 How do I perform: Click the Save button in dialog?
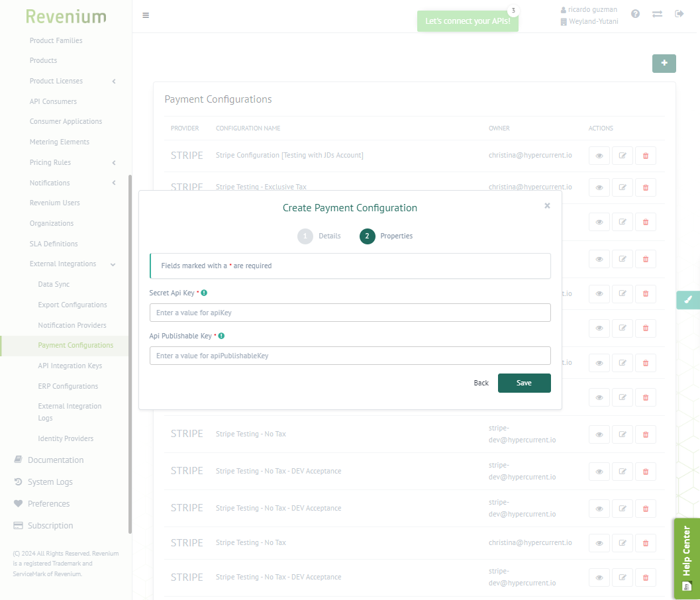[524, 383]
